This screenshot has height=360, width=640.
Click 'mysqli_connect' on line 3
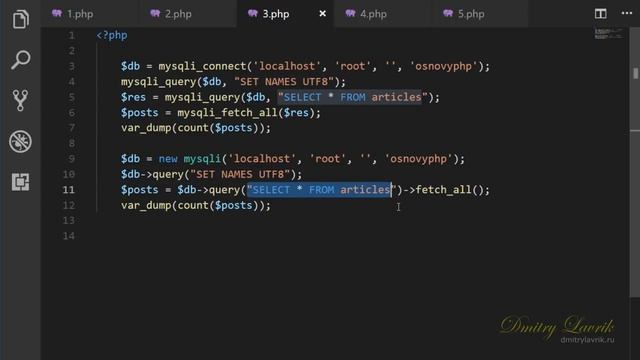point(202,66)
